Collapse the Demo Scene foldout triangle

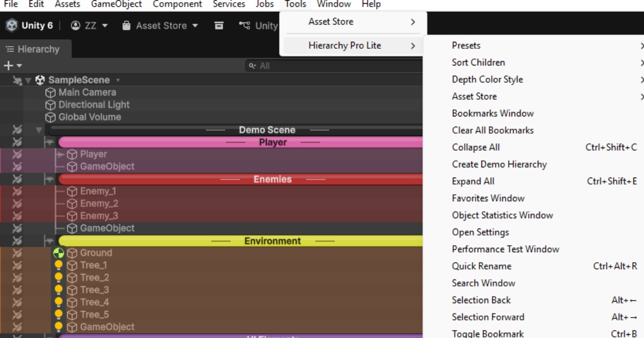39,130
